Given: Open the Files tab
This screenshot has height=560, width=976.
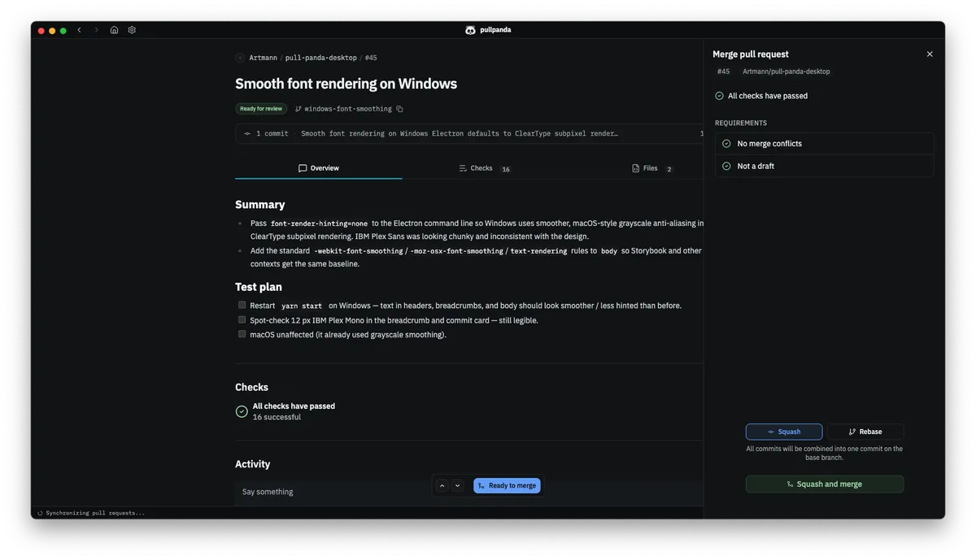Looking at the screenshot, I should pyautogui.click(x=651, y=168).
